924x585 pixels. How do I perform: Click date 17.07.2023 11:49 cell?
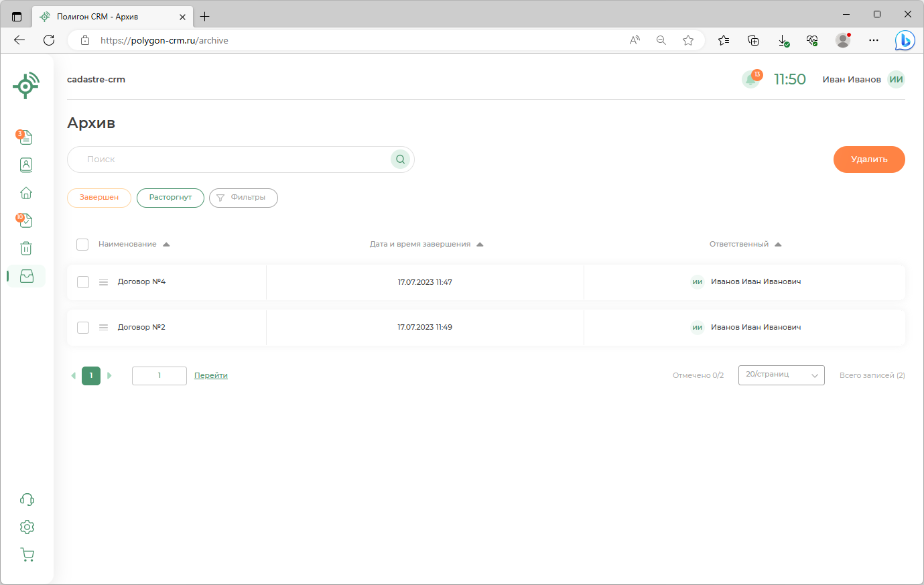click(x=425, y=328)
